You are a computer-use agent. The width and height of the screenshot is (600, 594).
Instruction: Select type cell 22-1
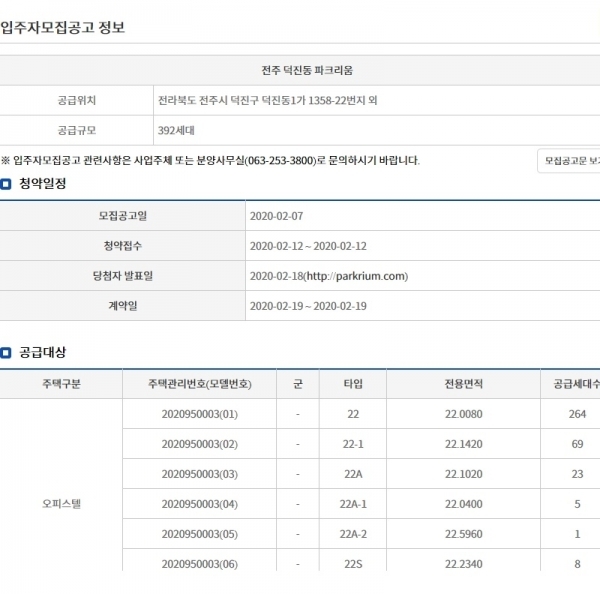[353, 444]
